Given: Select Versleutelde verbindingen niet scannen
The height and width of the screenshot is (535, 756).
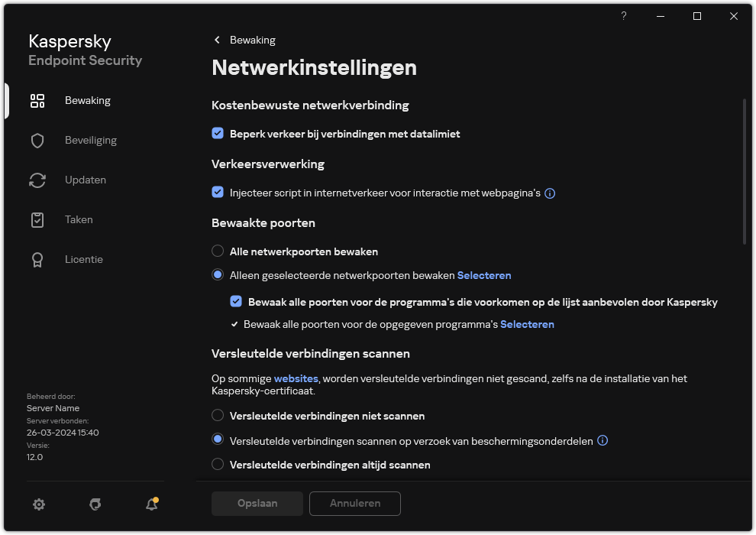Looking at the screenshot, I should click(x=218, y=416).
